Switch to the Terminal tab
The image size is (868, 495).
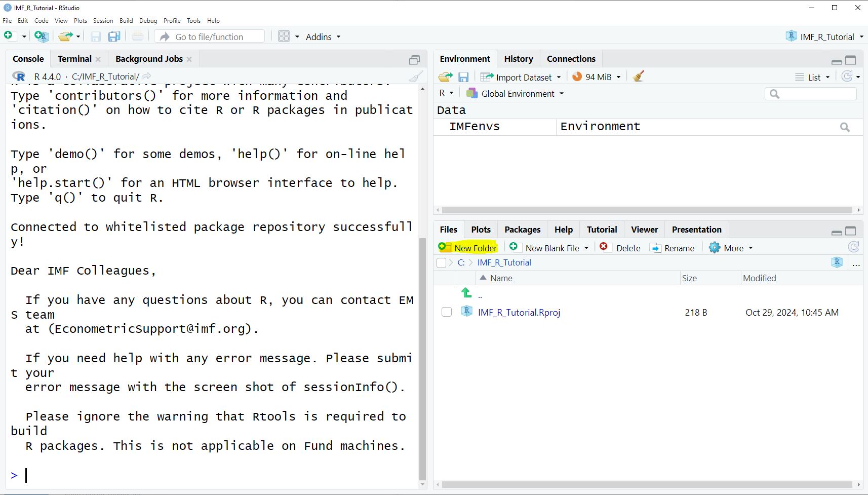click(x=74, y=59)
